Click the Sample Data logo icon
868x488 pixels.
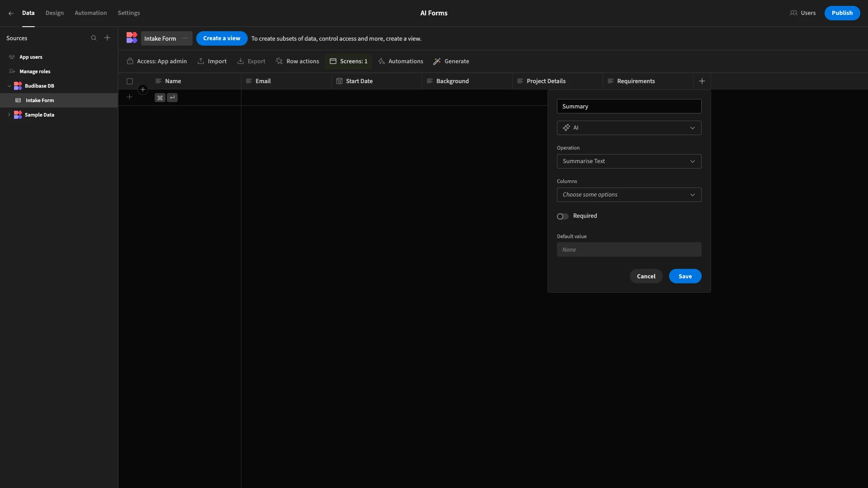pos(18,115)
